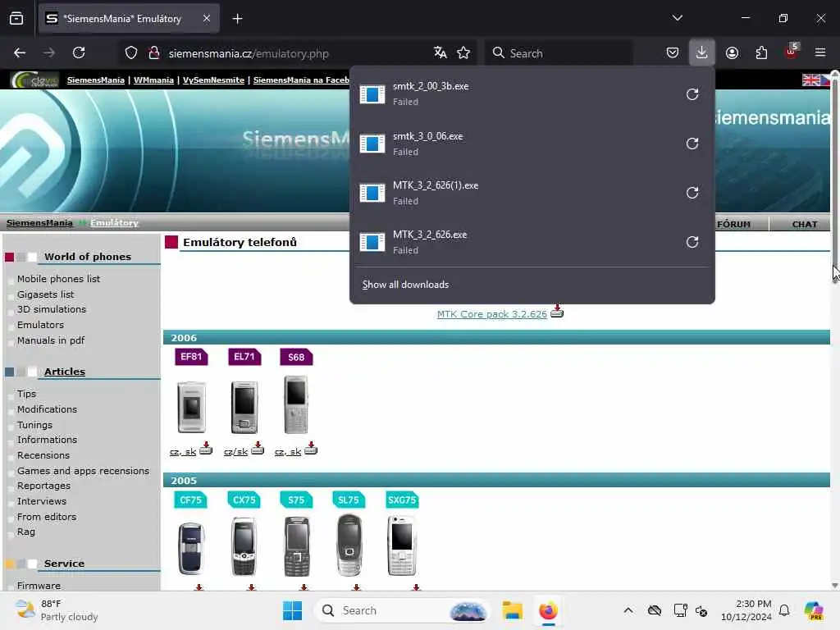Click the S68 phone thumbnail image

coord(296,404)
